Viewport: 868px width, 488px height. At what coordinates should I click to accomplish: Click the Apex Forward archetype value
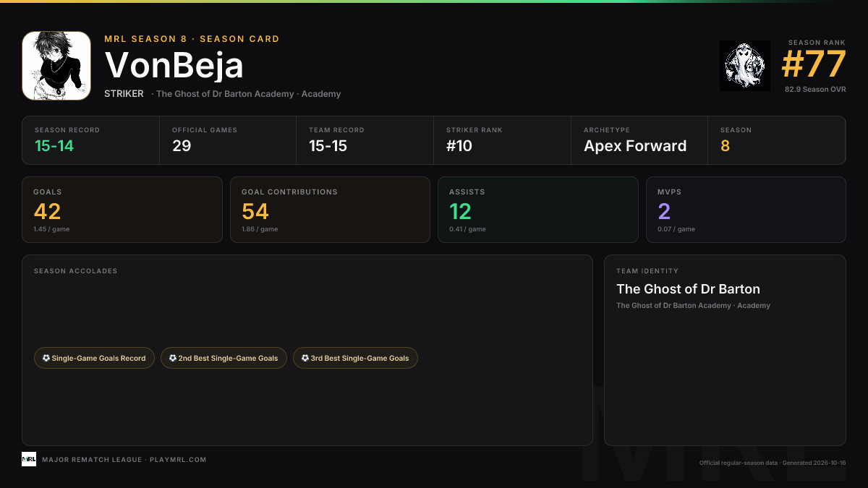point(635,146)
